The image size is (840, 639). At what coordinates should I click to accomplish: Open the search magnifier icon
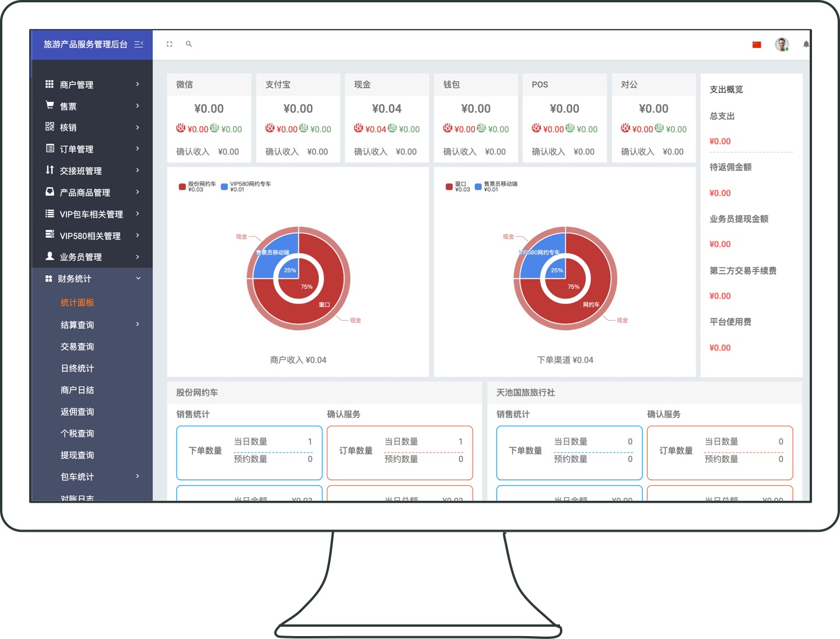click(189, 44)
